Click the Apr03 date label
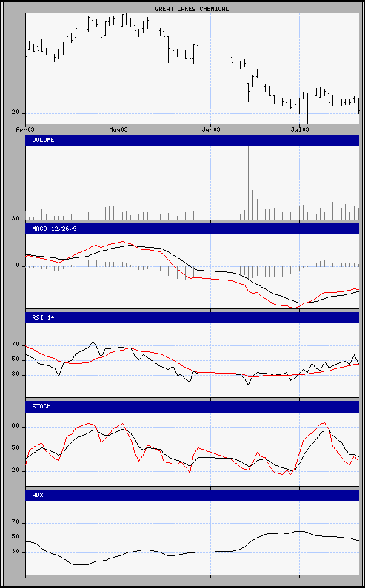This screenshot has width=365, height=588. pos(25,129)
